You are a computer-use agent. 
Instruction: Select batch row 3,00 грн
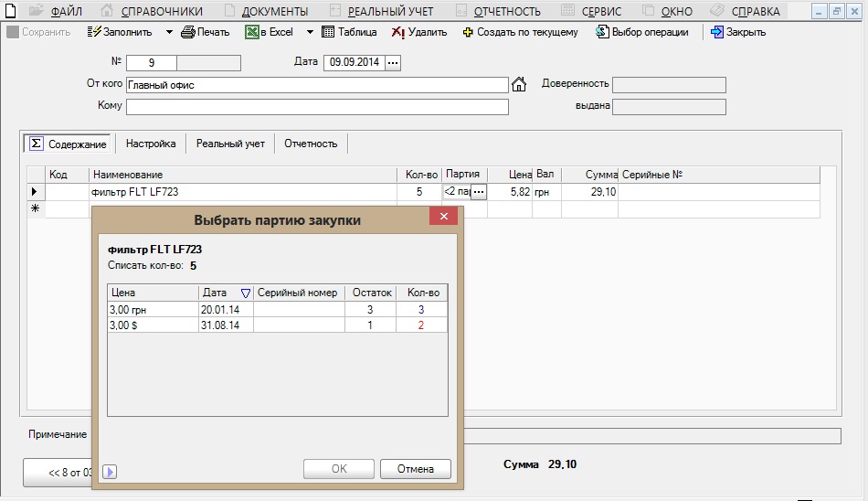click(x=278, y=309)
